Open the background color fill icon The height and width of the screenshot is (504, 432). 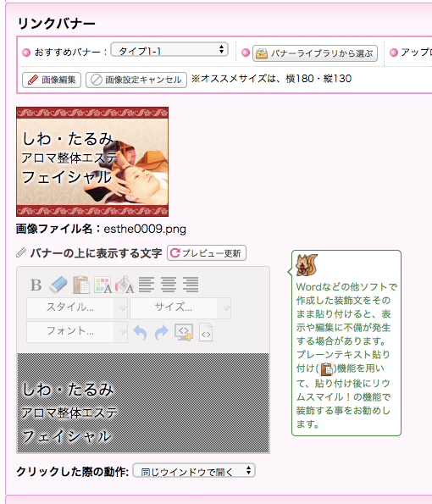[x=125, y=285]
